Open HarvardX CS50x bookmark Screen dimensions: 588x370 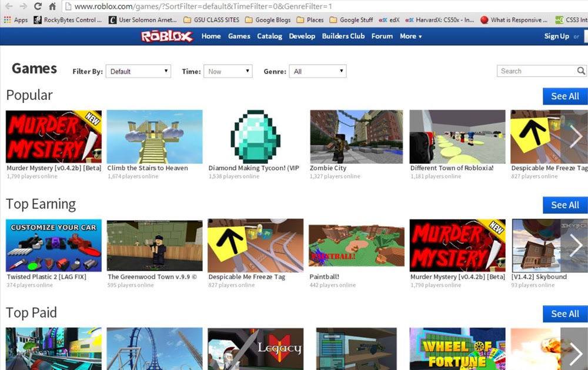pos(440,20)
